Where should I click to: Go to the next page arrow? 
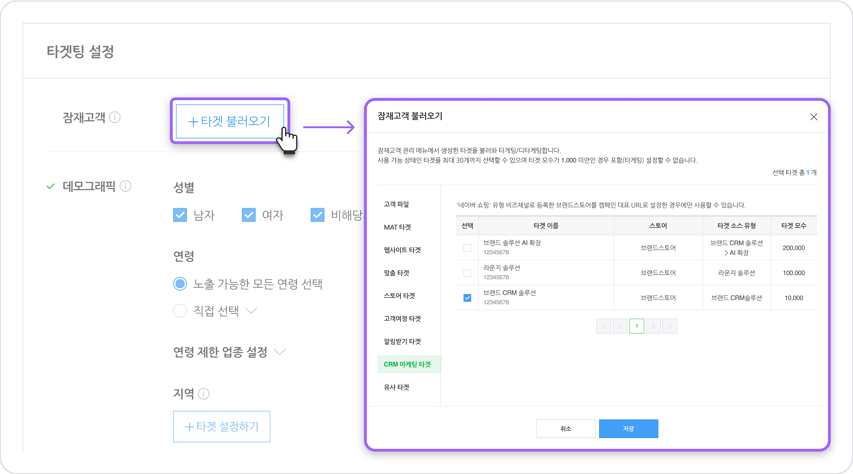tap(653, 326)
